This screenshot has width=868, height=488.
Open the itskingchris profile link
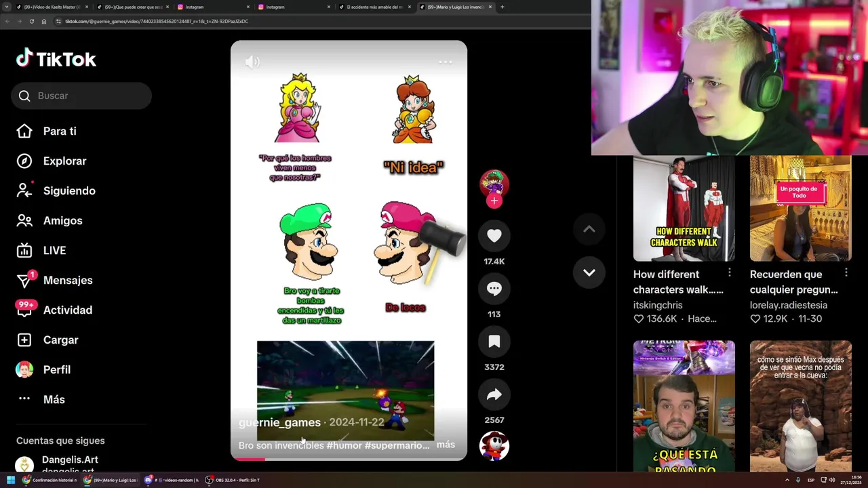(x=658, y=305)
